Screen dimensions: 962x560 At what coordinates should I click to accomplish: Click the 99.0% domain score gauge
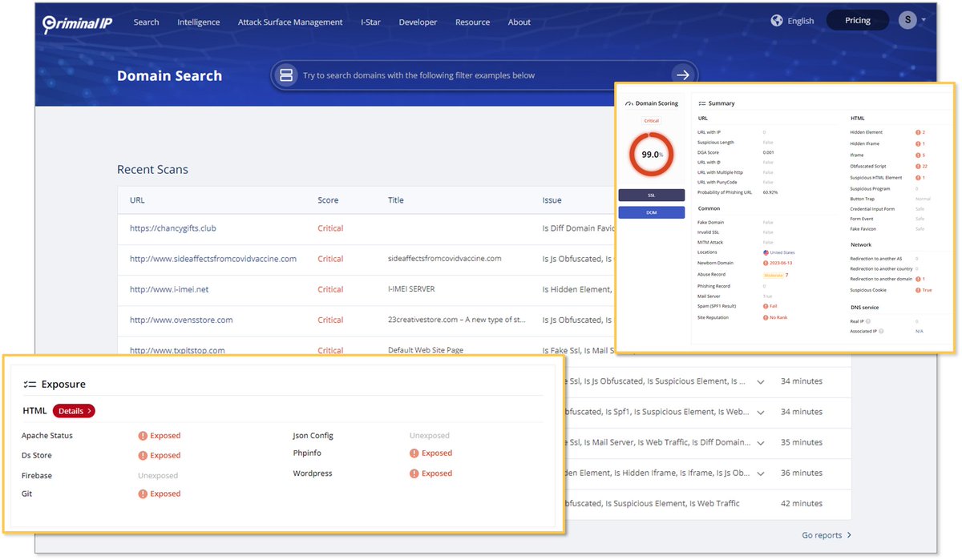tap(651, 155)
